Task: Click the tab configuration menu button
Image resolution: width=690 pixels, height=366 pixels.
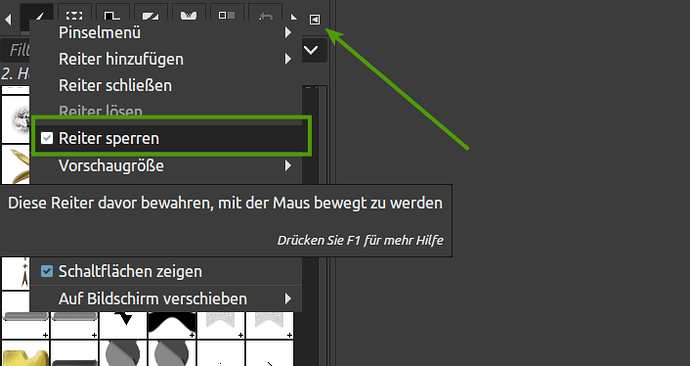Action: pos(315,19)
